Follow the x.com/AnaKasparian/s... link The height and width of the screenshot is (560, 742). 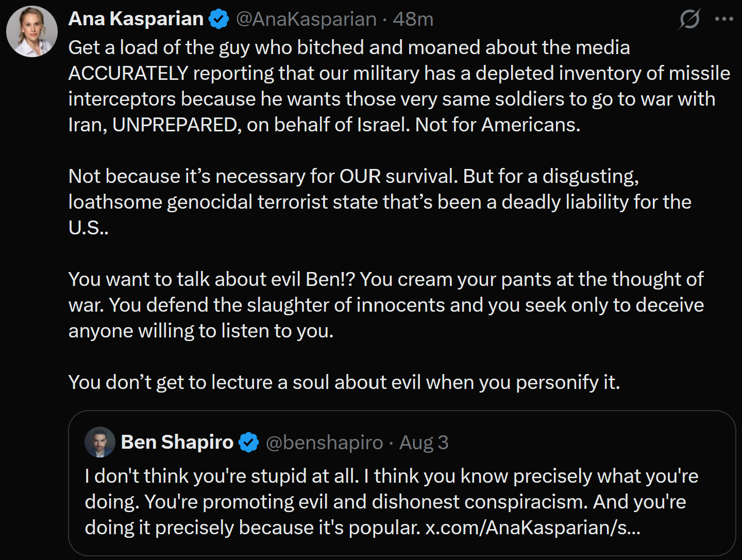[x=533, y=528]
